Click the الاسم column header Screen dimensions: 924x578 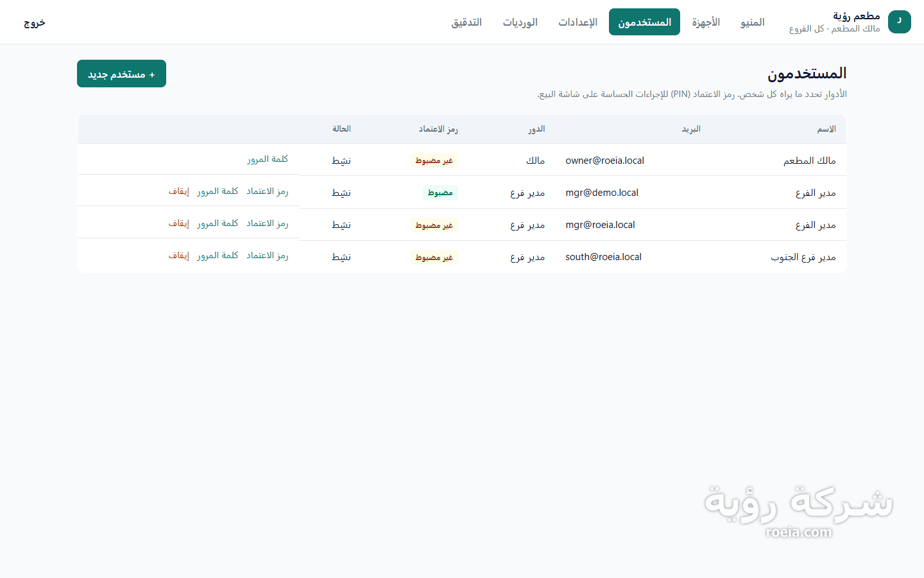pos(826,129)
